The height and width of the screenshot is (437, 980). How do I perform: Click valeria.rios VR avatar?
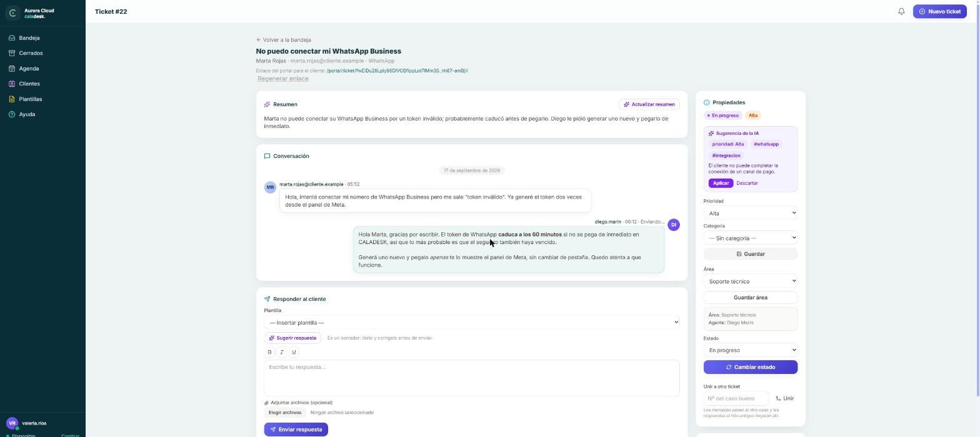(12, 423)
